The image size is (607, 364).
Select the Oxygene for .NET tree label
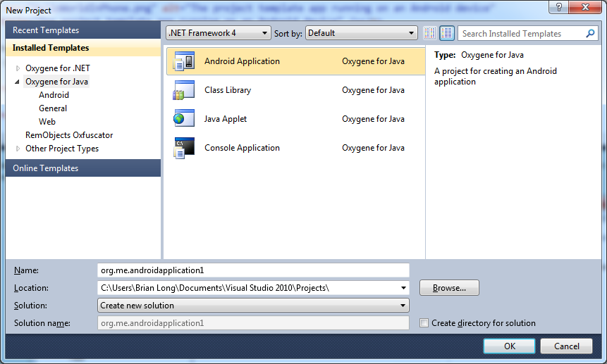58,68
